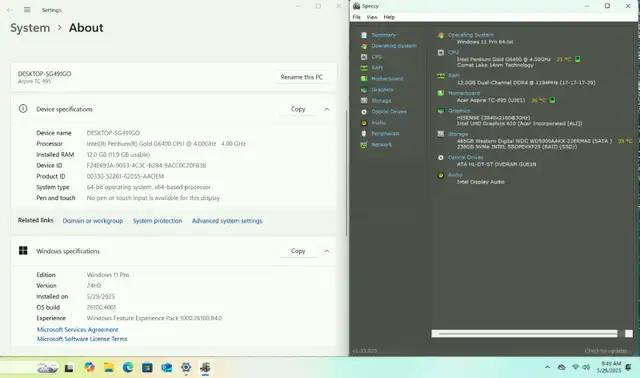Click the Rename this PC button

point(302,77)
